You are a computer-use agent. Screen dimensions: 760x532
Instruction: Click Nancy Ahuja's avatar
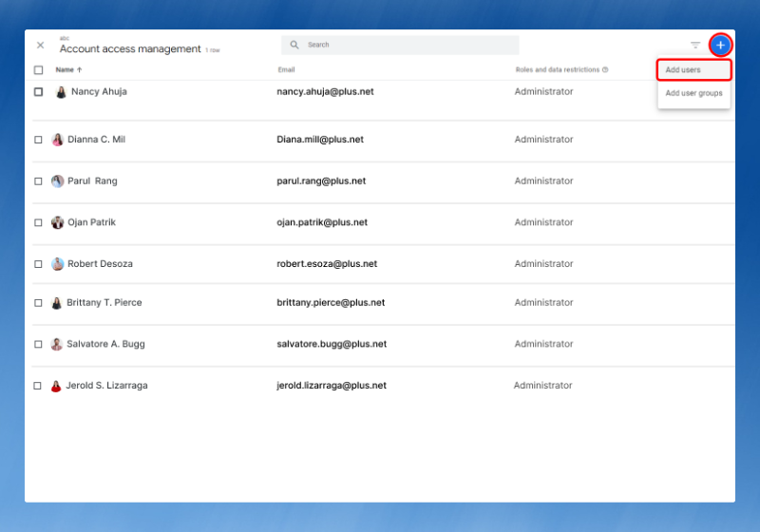61,92
